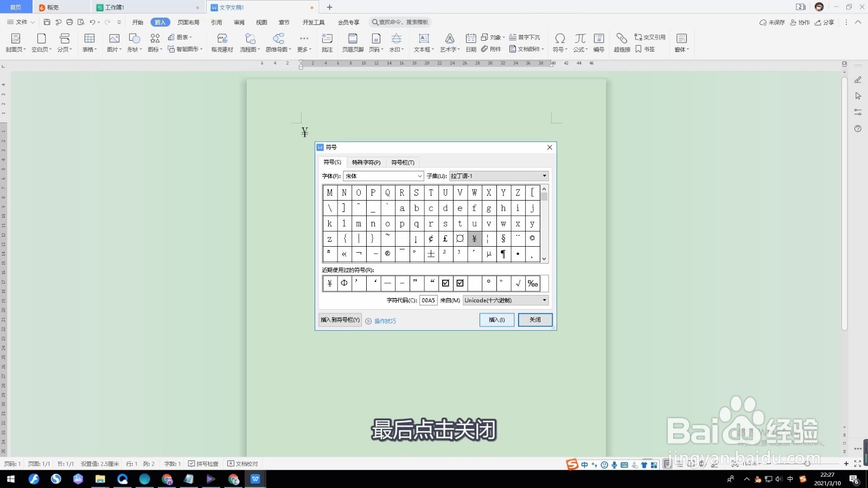Expand the 对象 object dropdown

[493, 37]
